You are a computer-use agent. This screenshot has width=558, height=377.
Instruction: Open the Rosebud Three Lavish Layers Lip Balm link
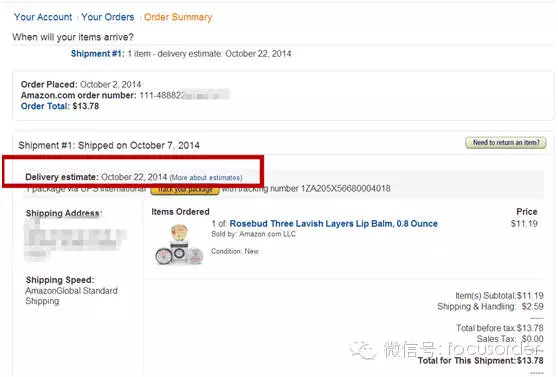click(x=333, y=224)
